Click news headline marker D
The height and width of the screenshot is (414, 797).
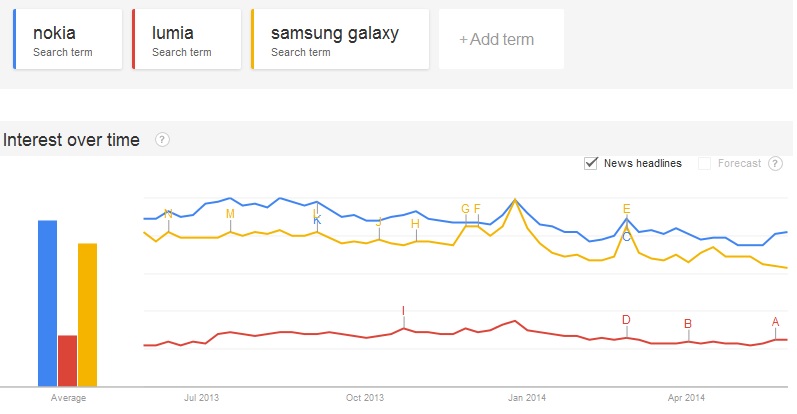[x=626, y=321]
